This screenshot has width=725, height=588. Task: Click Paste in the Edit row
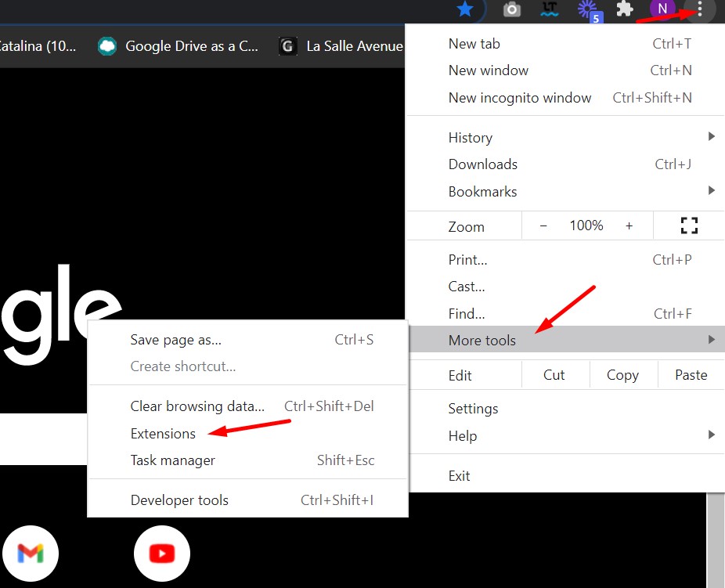(x=691, y=375)
